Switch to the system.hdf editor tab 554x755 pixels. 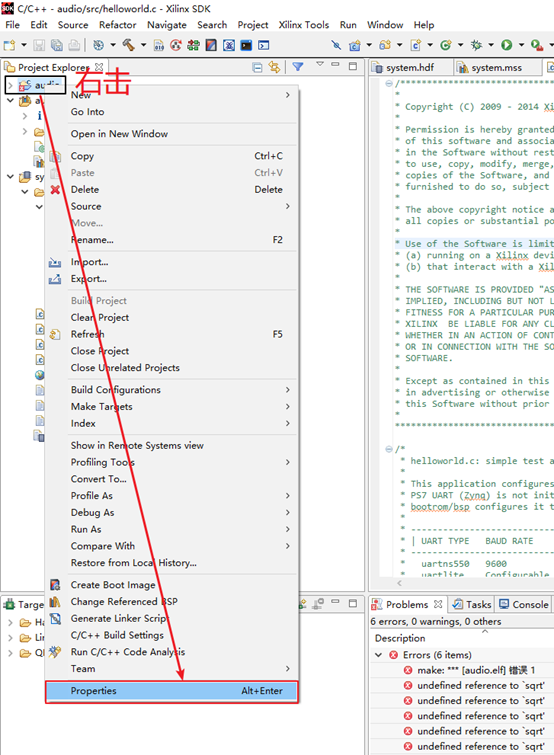tap(410, 67)
